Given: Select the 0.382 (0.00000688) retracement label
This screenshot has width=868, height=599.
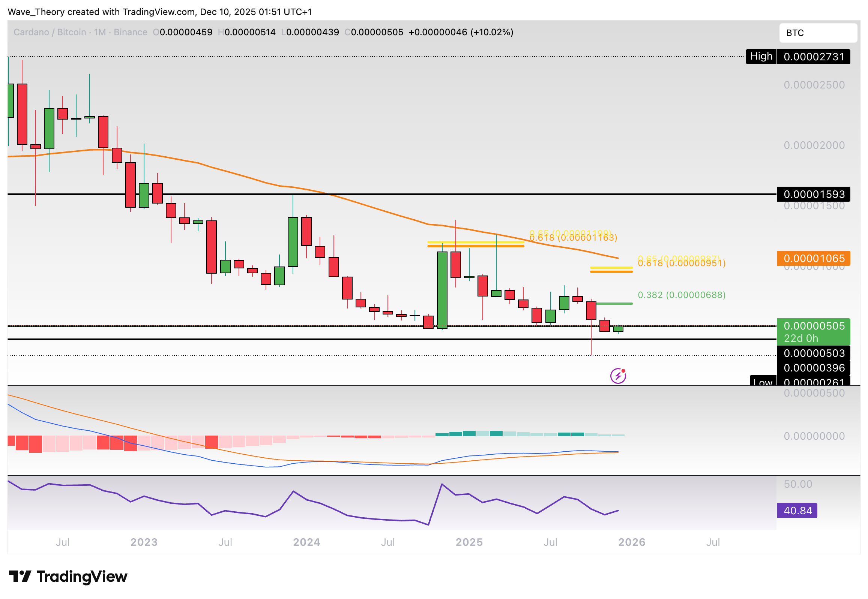Looking at the screenshot, I should click(682, 295).
